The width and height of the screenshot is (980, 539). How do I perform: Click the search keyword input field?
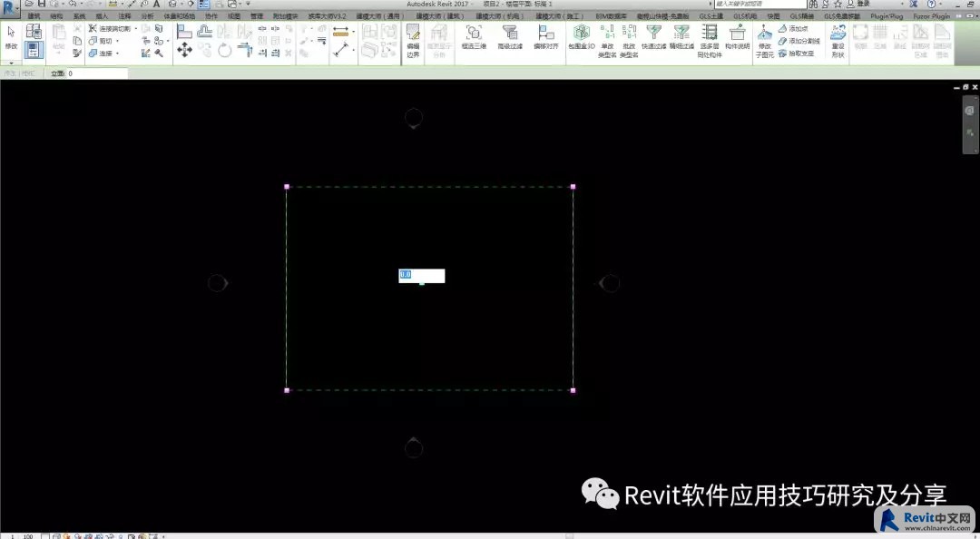coord(759,4)
